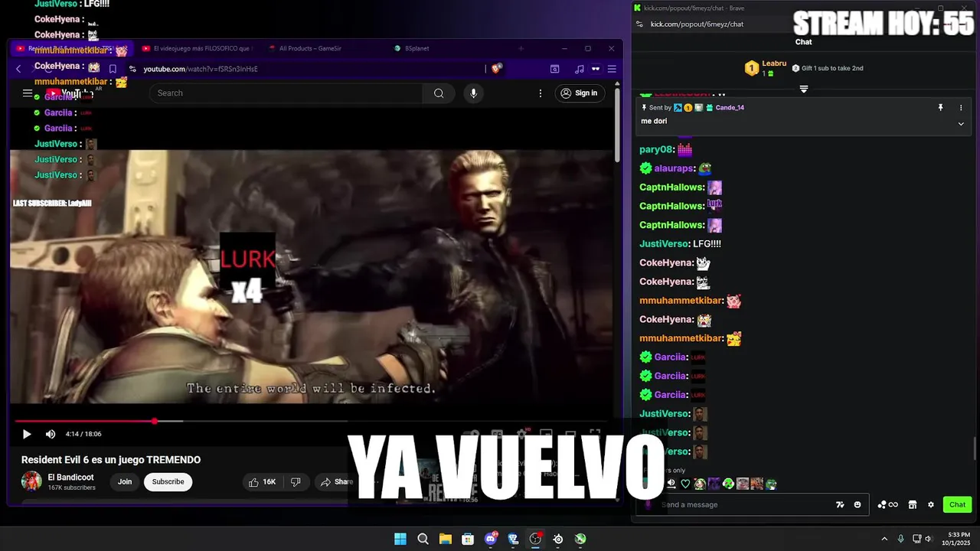Open OBS Studio from taskbar
This screenshot has width=980, height=551.
pyautogui.click(x=535, y=539)
